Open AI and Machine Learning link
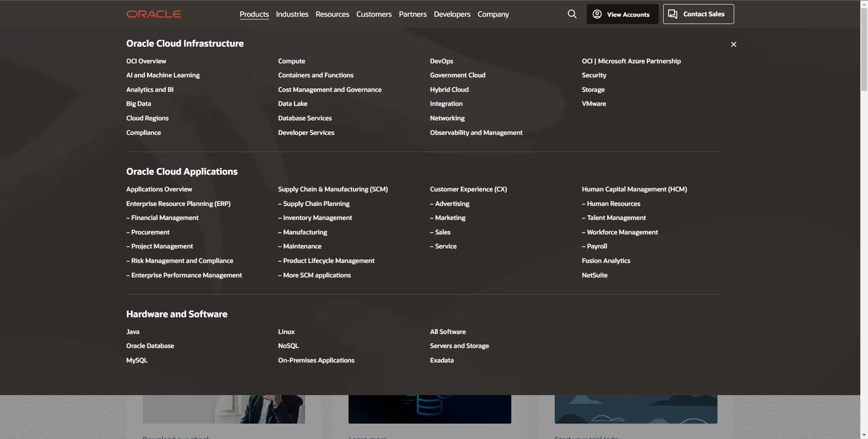Screen dimensions: 868x439 [163, 75]
